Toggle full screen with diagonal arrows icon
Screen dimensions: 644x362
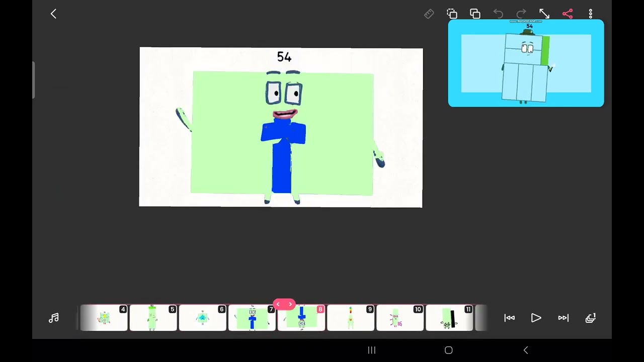(544, 14)
